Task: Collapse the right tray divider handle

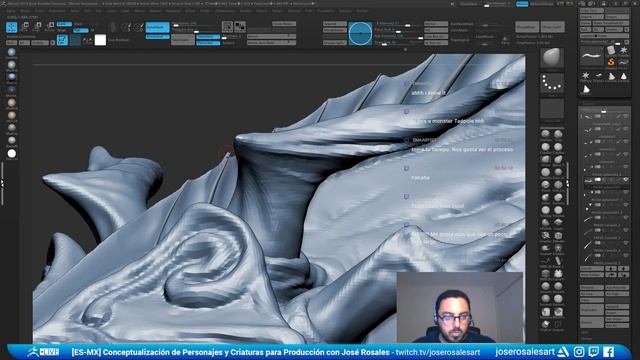Action: pyautogui.click(x=567, y=185)
